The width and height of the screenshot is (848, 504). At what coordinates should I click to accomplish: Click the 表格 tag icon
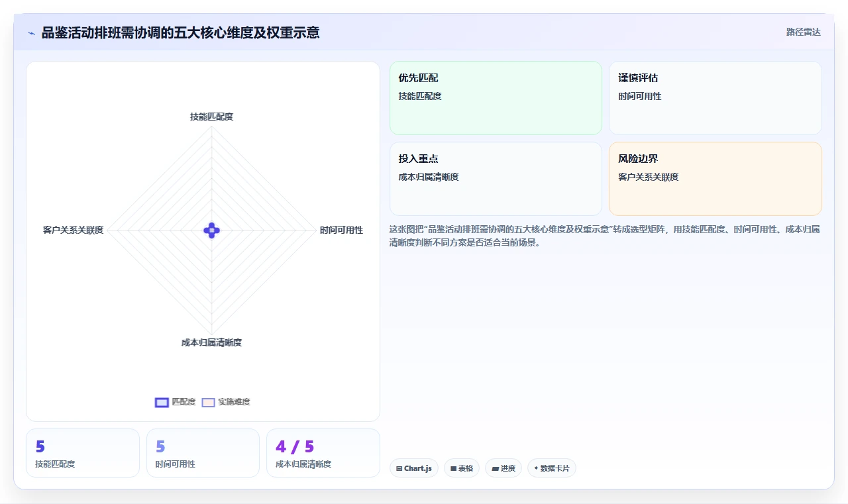point(453,468)
